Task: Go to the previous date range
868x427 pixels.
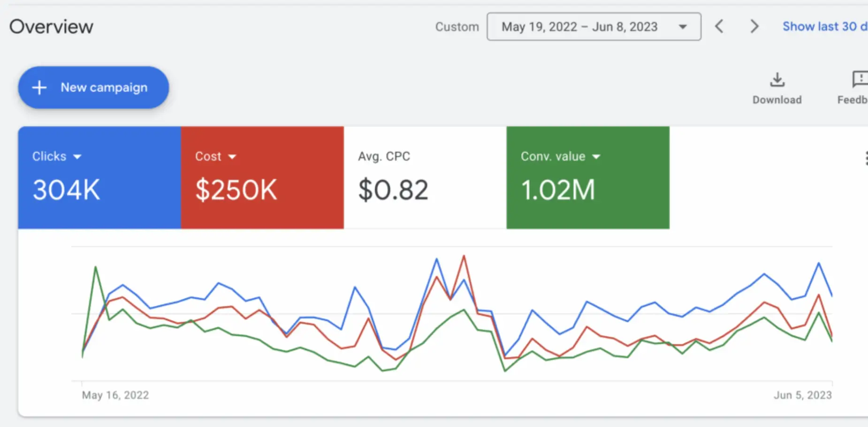Action: (x=719, y=26)
